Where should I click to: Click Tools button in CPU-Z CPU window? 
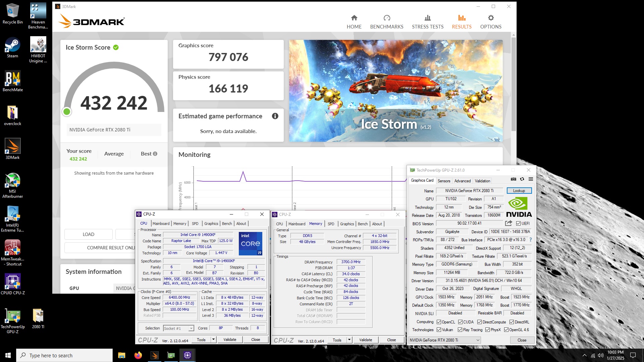201,340
